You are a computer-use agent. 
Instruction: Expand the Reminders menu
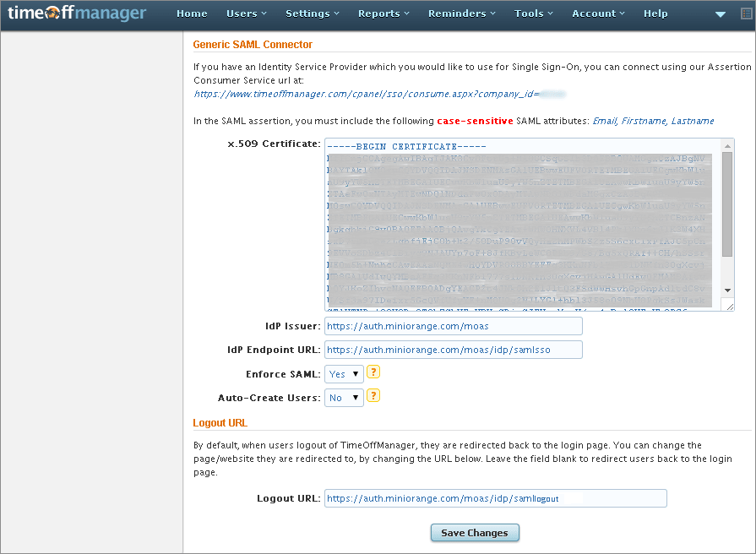click(x=461, y=14)
